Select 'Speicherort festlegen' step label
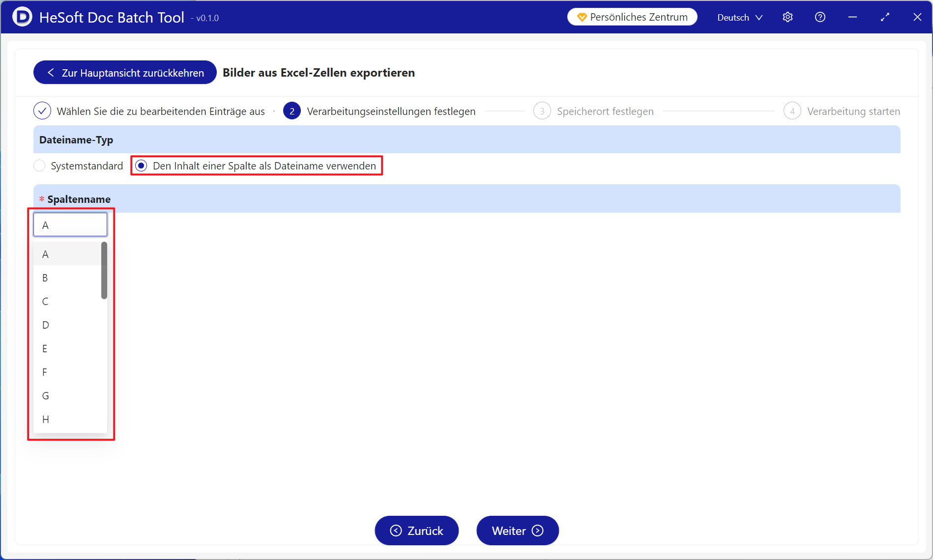Image resolution: width=933 pixels, height=560 pixels. tap(605, 112)
